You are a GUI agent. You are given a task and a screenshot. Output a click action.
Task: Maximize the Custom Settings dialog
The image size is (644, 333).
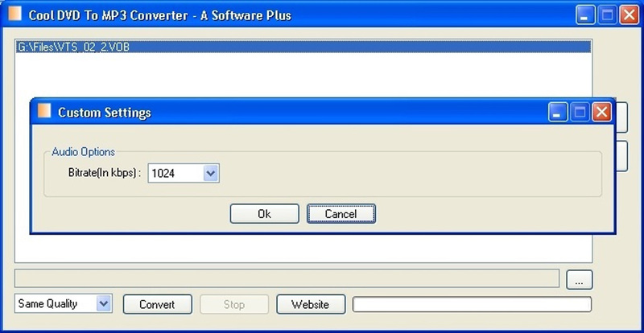tap(580, 113)
